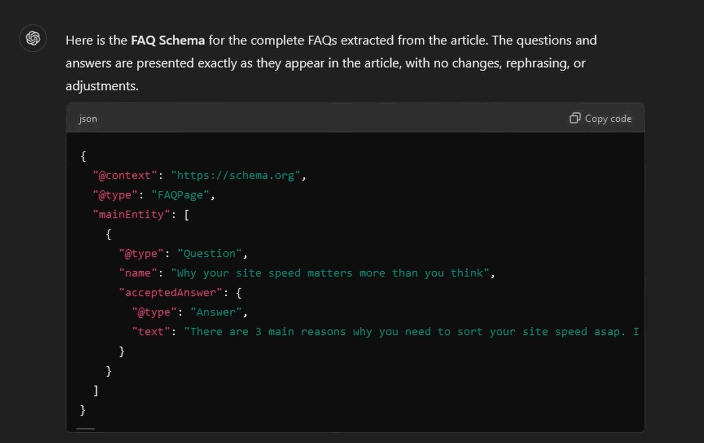Click the "Answer" type value
The height and width of the screenshot is (443, 704).
point(216,312)
